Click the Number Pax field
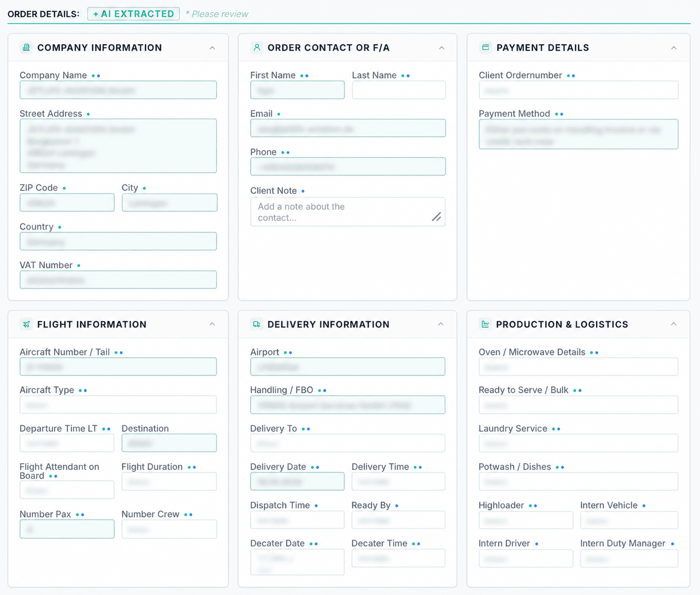The width and height of the screenshot is (700, 595). [67, 529]
